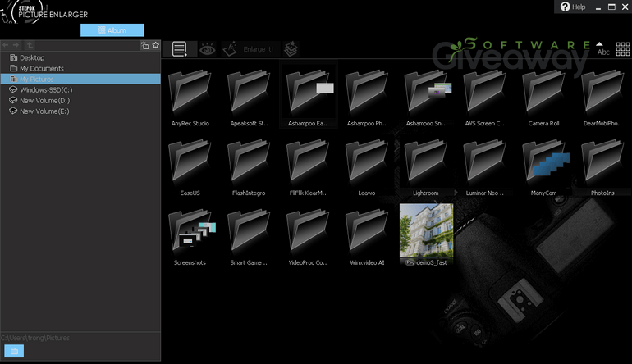
Task: Open the Ashampoo Ph.. folder
Action: coord(366,98)
